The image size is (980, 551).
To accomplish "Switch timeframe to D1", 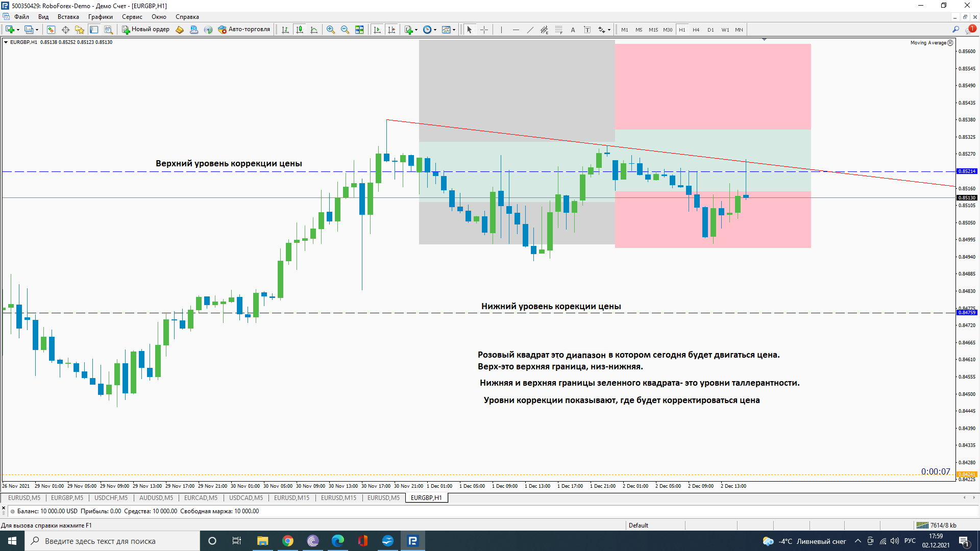I will [x=710, y=30].
